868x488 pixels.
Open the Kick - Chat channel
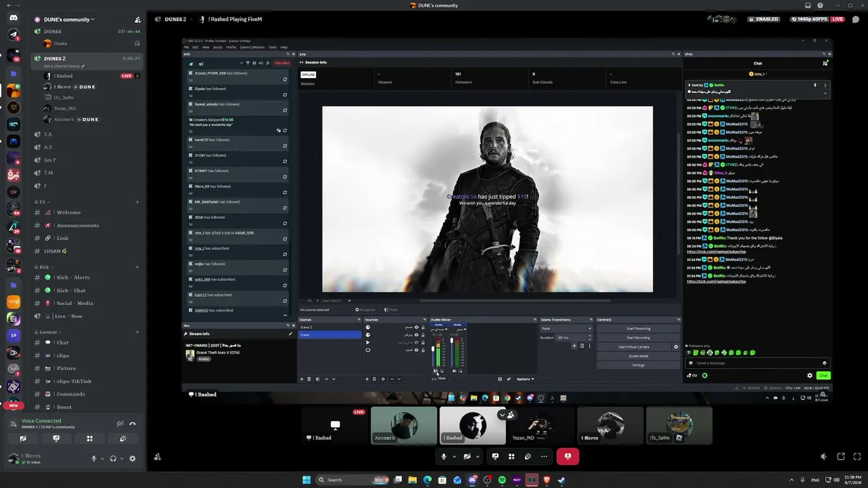pos(87,290)
